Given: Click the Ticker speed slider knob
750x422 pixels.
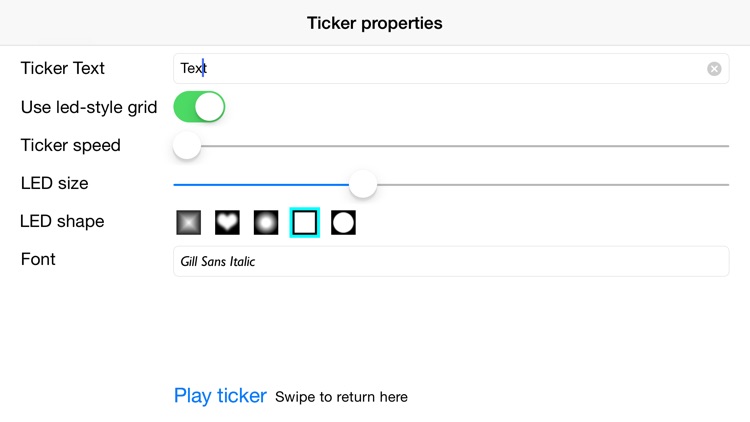Looking at the screenshot, I should [x=187, y=145].
